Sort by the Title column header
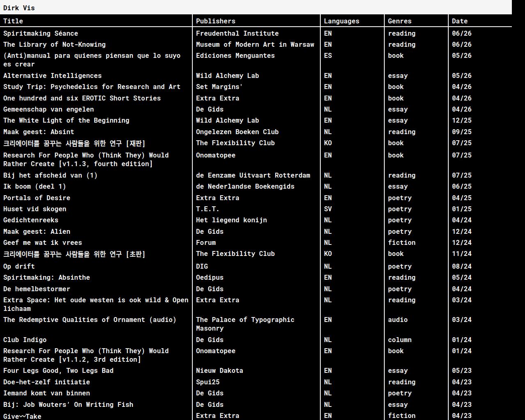Image resolution: width=525 pixels, height=420 pixels. (x=13, y=21)
